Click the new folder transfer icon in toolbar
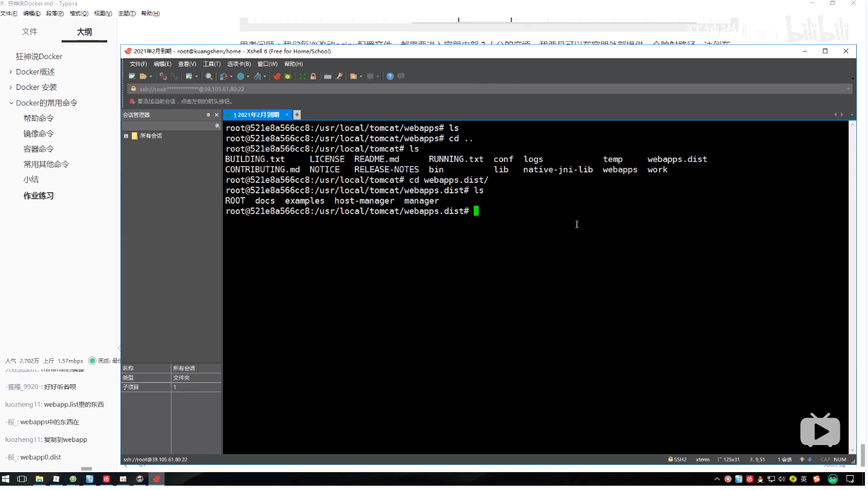The image size is (868, 490). click(354, 76)
